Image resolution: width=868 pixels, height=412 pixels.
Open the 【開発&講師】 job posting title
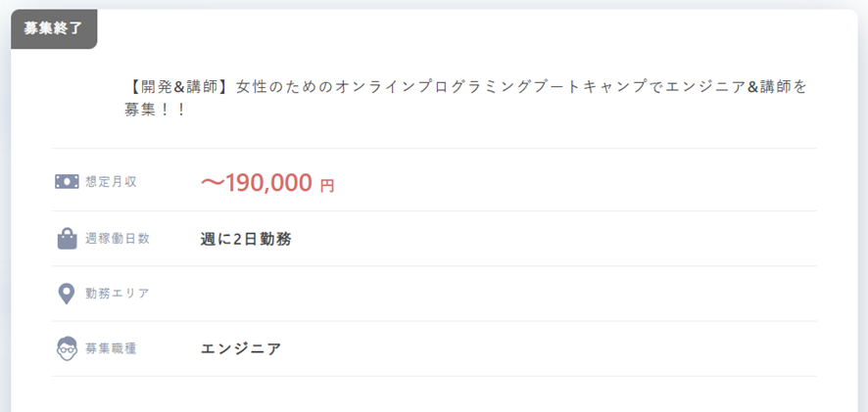pos(466,98)
